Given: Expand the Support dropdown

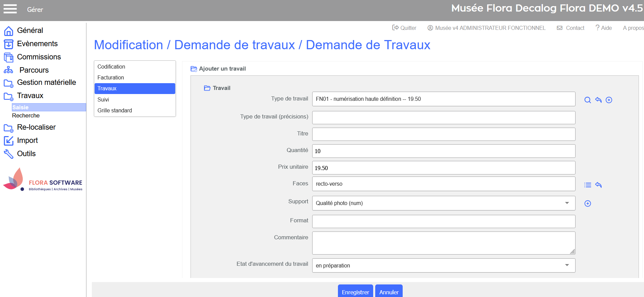Looking at the screenshot, I should 443,203.
